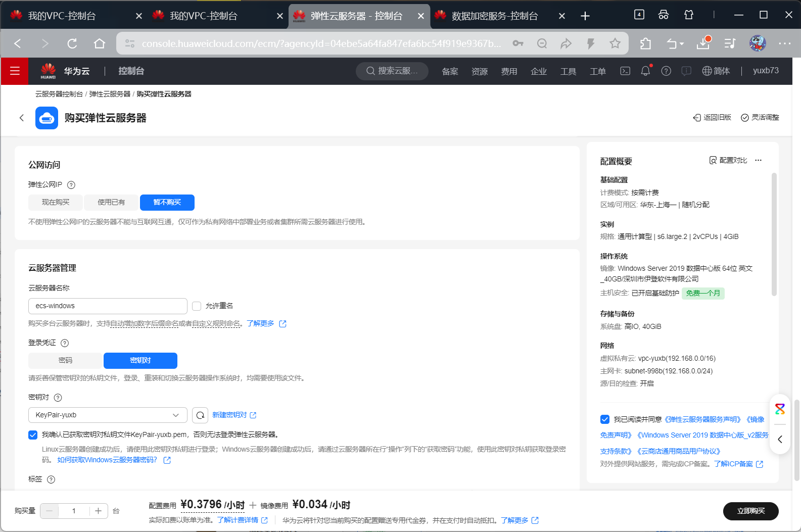This screenshot has width=801, height=532.
Task: Show help for 标签
Action: 51,479
